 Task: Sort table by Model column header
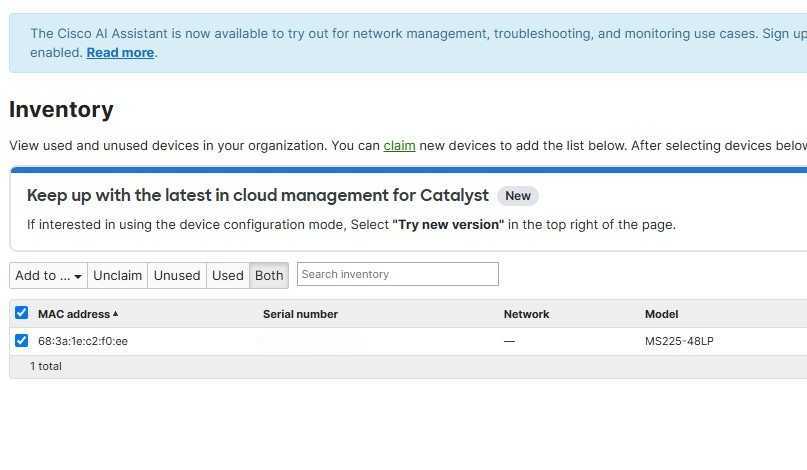(x=661, y=314)
